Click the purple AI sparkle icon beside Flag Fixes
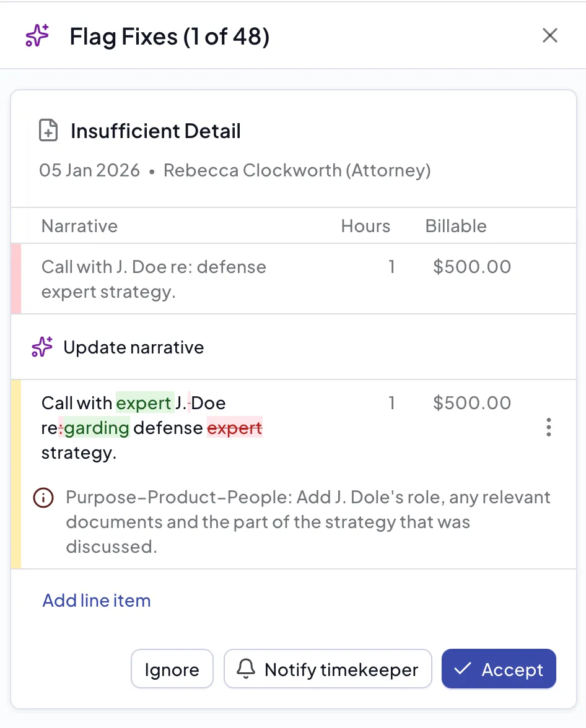The height and width of the screenshot is (728, 586). [37, 36]
